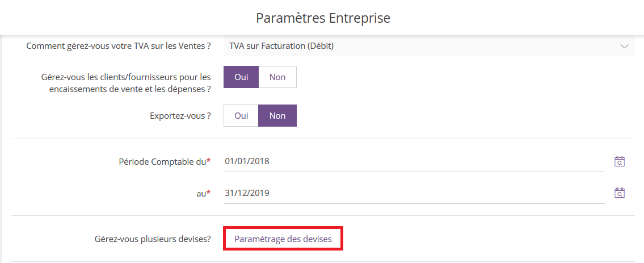The height and width of the screenshot is (263, 644).
Task: Click the red asterisk beside 'au'
Action: [209, 191]
